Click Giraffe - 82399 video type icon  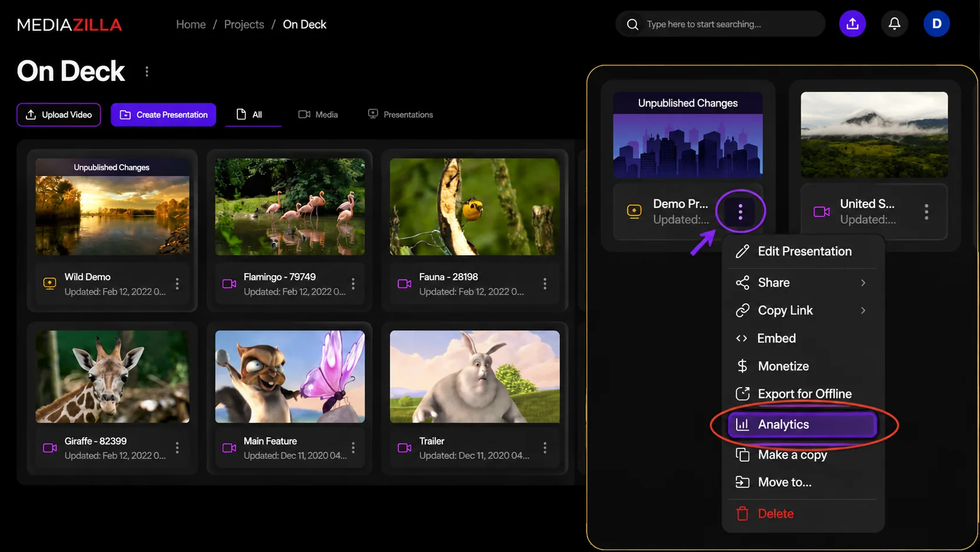(x=50, y=448)
